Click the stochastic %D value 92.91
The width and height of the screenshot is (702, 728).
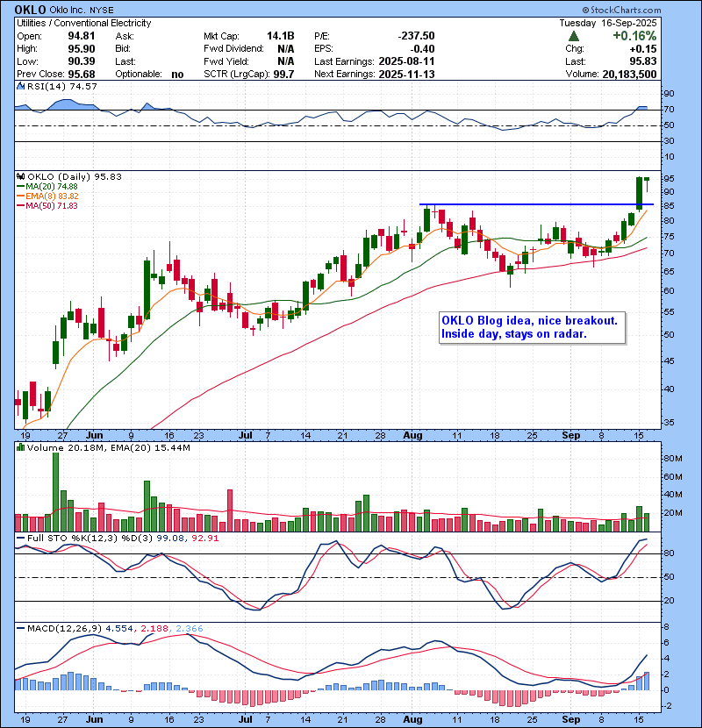[204, 539]
